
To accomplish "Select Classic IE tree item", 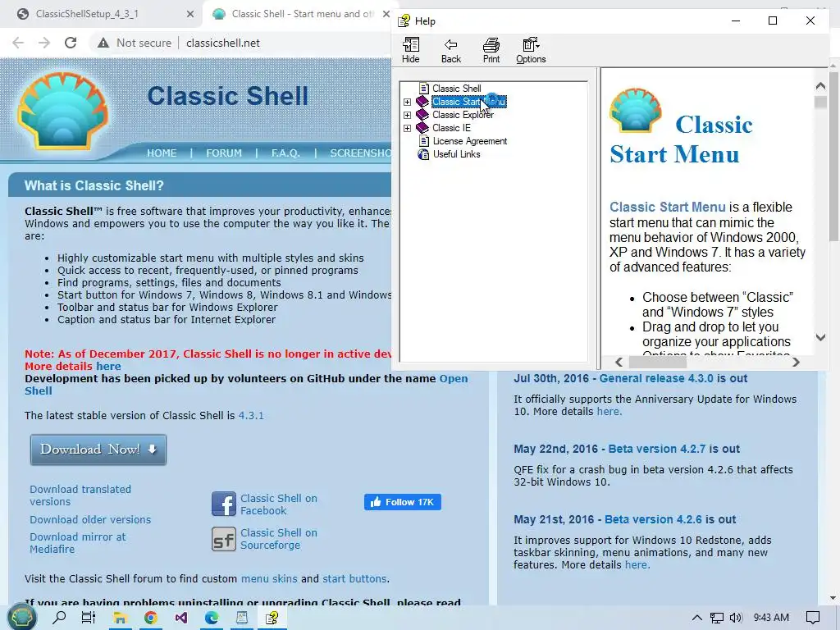I will pos(452,128).
